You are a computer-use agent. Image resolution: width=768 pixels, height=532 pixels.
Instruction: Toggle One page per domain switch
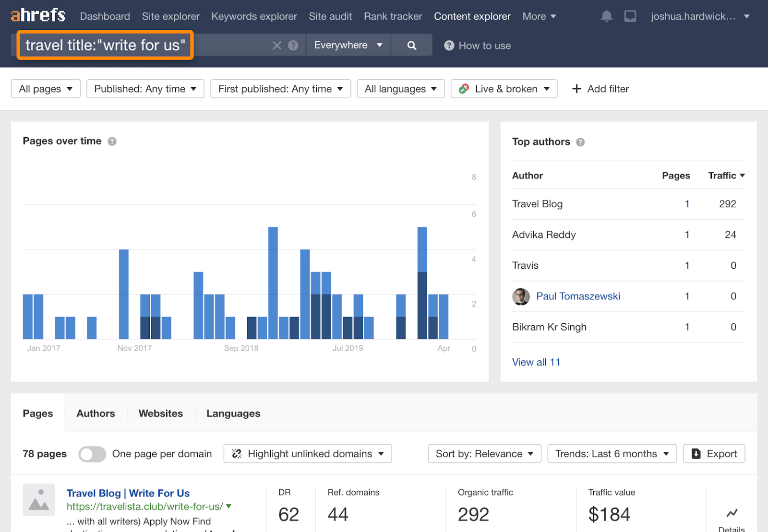92,454
